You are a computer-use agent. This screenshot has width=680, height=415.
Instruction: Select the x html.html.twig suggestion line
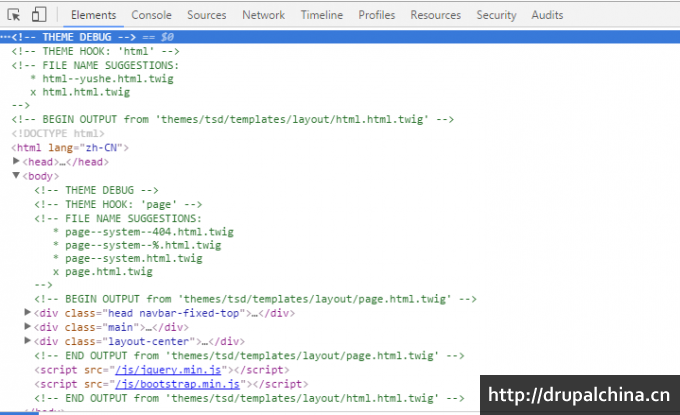pos(80,92)
